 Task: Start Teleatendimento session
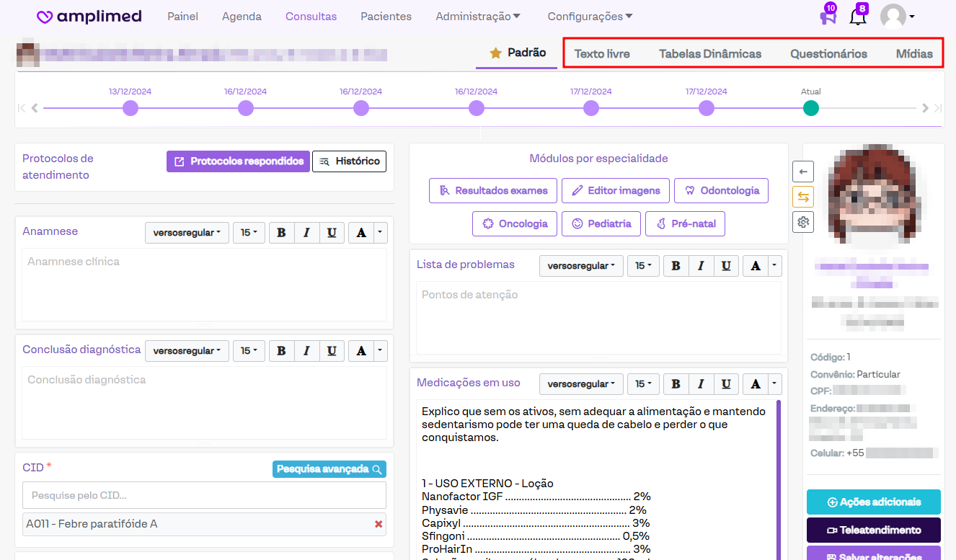point(873,530)
